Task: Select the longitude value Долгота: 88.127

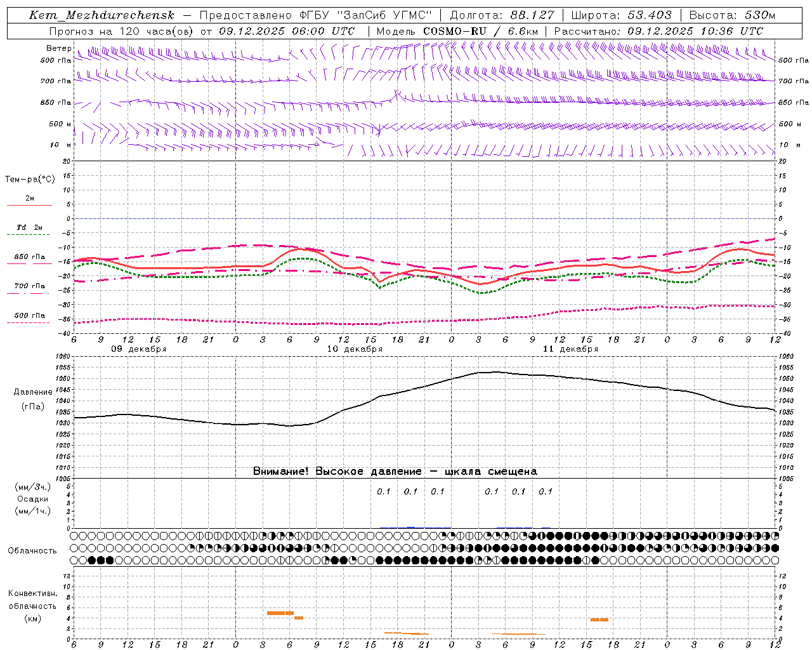Action: (x=502, y=15)
